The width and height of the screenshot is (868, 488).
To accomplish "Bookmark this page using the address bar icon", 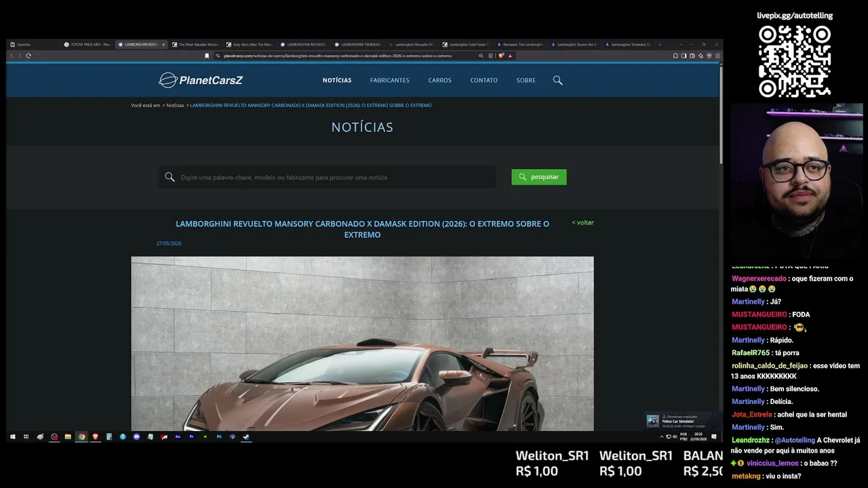I will click(x=207, y=56).
